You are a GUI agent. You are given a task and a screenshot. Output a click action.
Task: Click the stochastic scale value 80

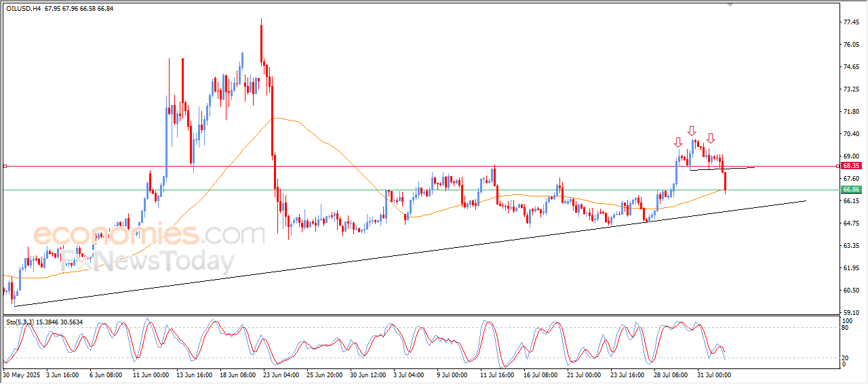[846, 328]
